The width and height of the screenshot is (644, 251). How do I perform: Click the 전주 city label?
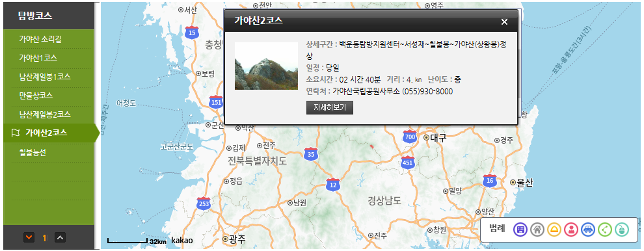(269, 145)
